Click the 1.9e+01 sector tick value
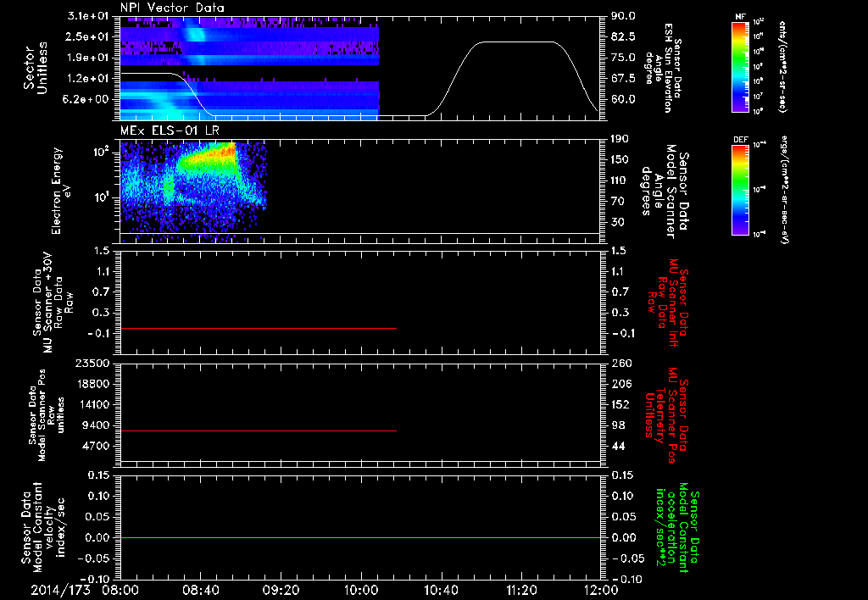Screen dimensions: 868x600 [87, 58]
